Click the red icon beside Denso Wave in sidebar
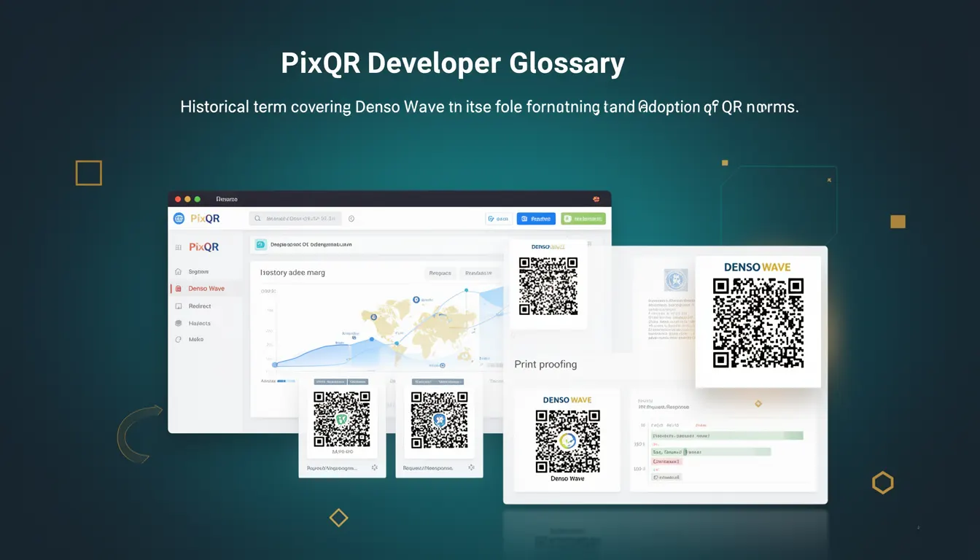This screenshot has width=980, height=560. point(179,289)
